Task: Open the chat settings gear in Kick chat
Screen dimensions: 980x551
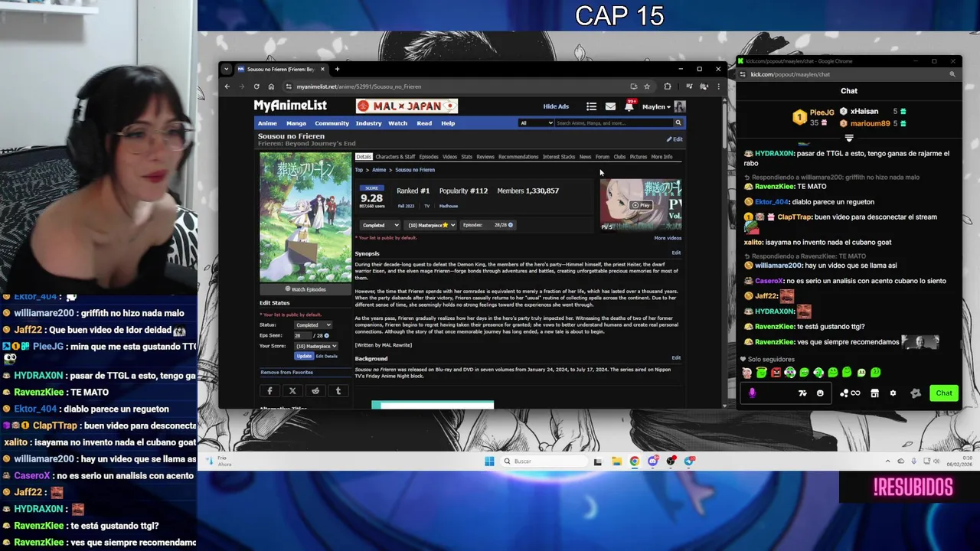Action: tap(893, 393)
